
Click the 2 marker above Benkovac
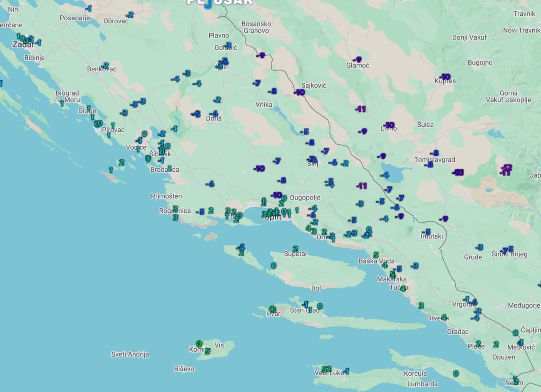[x=105, y=65]
